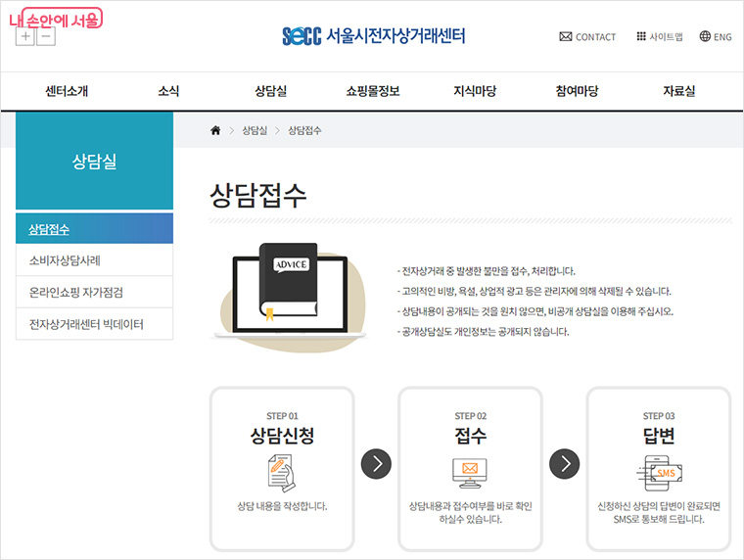Click text '상담 내용을 작성합니다.'
Viewport: 744px width, 560px height.
282,506
